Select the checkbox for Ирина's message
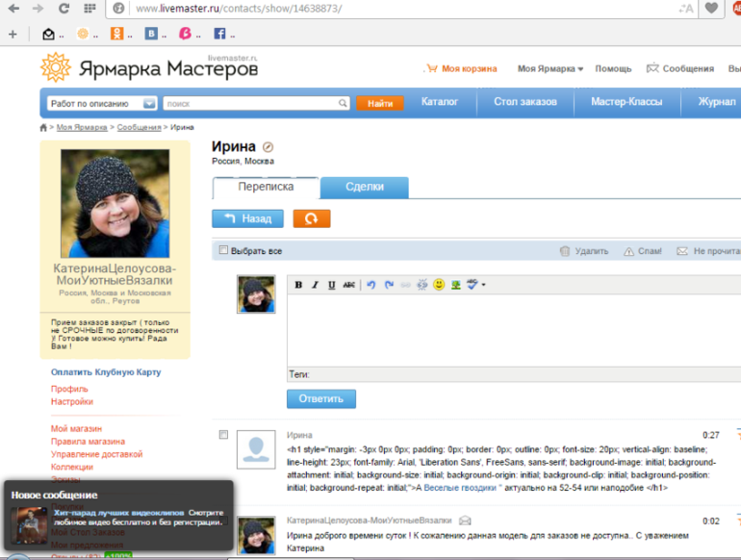The height and width of the screenshot is (560, 741). coord(223,435)
